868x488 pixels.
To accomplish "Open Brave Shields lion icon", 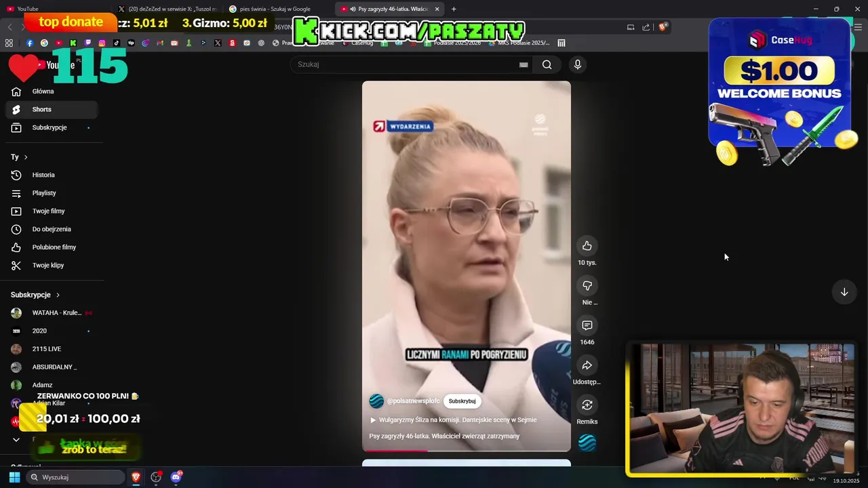I will (x=663, y=27).
